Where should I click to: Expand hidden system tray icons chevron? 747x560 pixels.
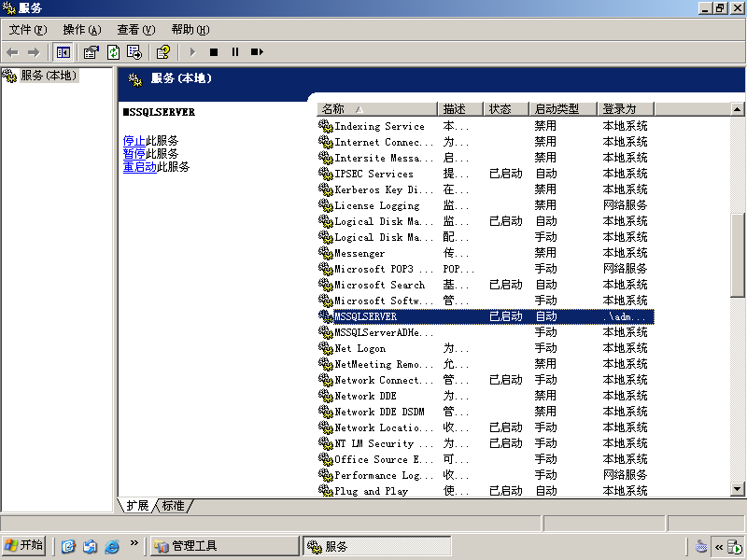click(719, 547)
